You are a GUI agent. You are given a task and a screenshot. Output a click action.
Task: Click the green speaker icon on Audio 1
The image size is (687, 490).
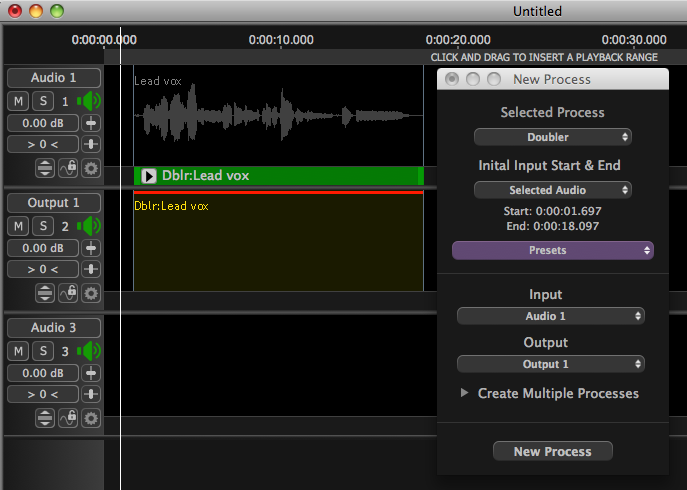point(91,101)
